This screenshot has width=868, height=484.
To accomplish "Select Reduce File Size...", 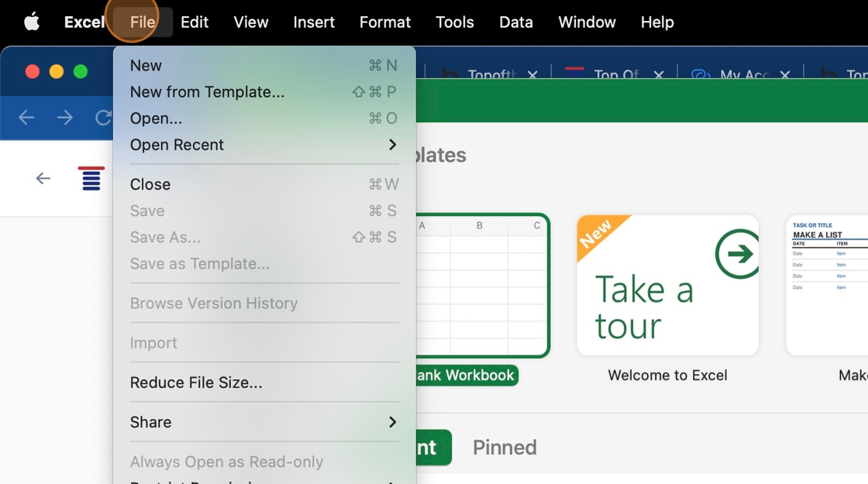I will coord(264,383).
